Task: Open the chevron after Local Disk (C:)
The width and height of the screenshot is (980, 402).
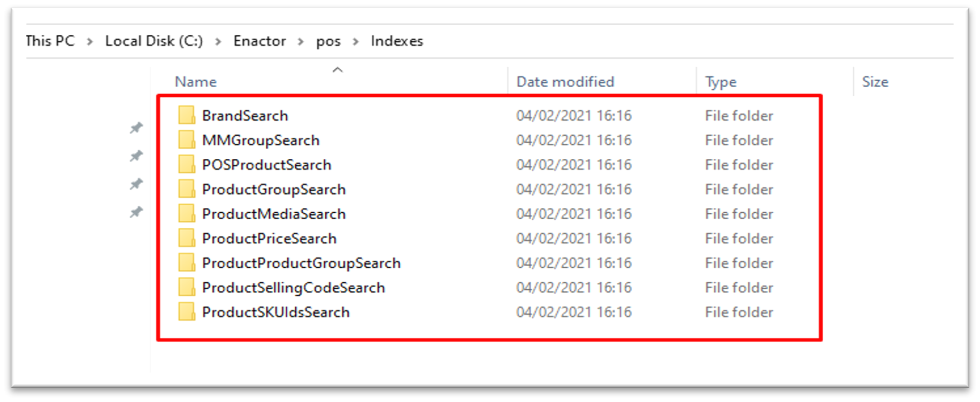Action: tap(218, 42)
